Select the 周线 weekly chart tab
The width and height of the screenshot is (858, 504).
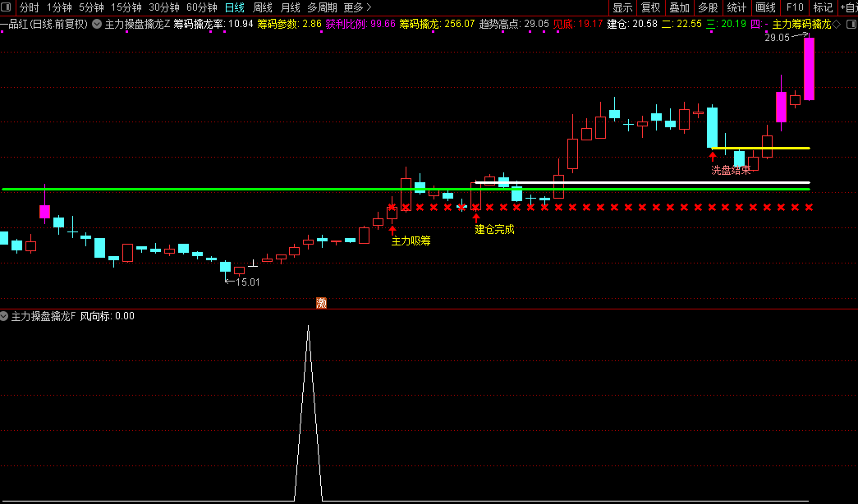263,7
